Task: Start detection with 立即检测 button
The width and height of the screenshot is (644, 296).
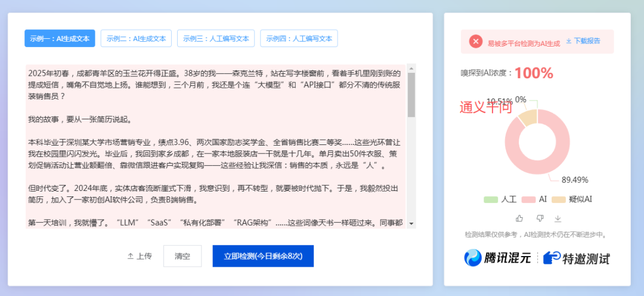Action: [x=263, y=256]
